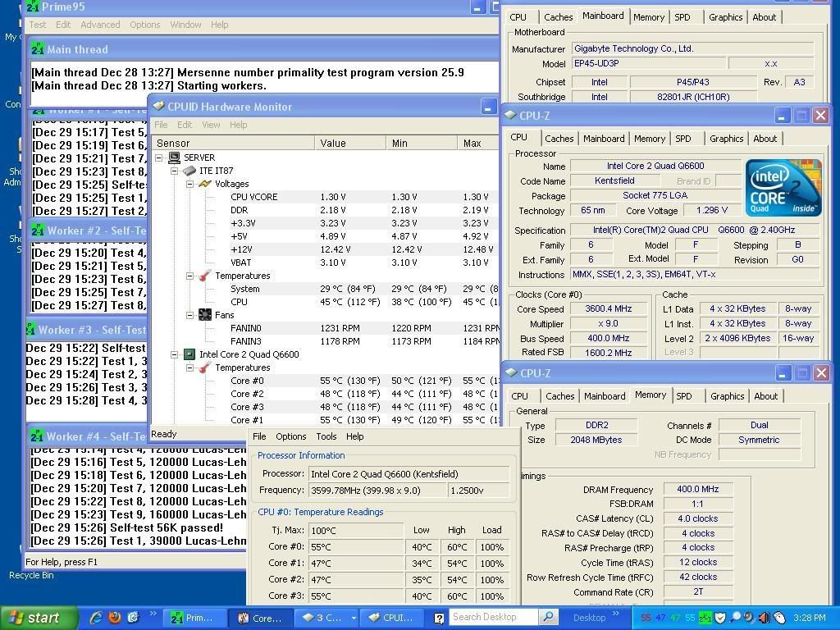The image size is (840, 630).
Task: Open the View menu in Hardware Monitor
Action: click(x=211, y=125)
